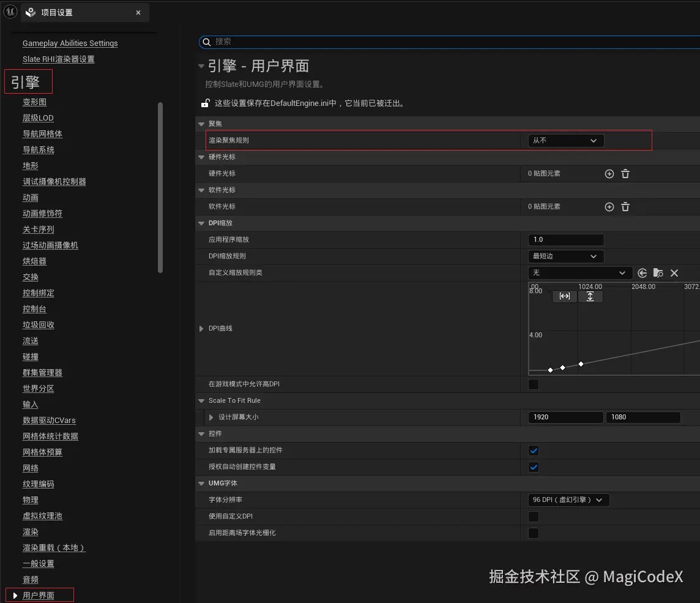
Task: Click the design screen width 1920 field
Action: (x=565, y=417)
